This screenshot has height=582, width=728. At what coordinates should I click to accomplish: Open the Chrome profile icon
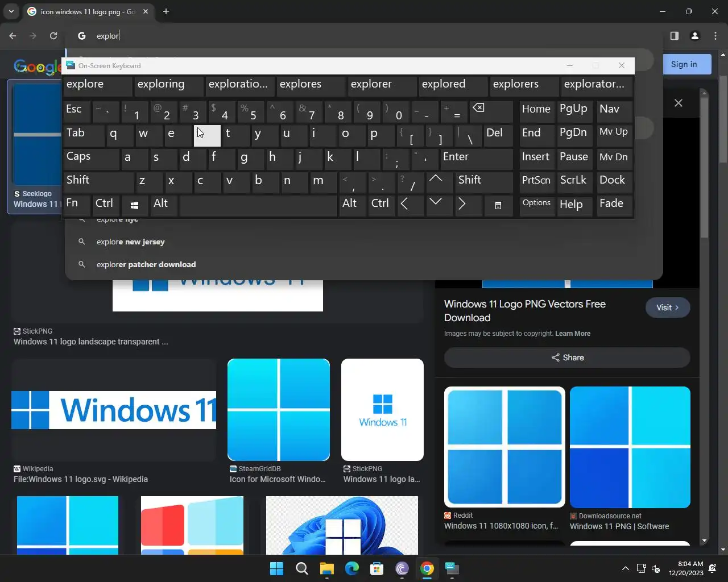coord(694,36)
